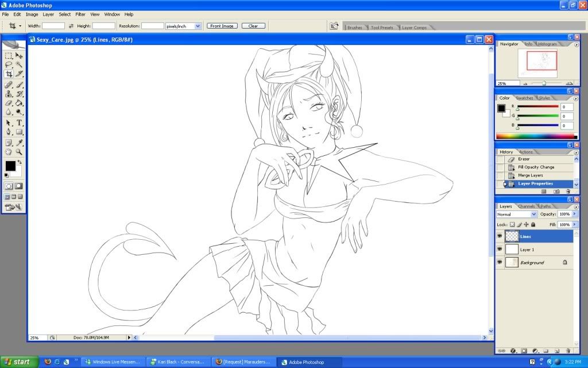The height and width of the screenshot is (368, 588).
Task: Toggle lock position
Action: click(x=526, y=225)
